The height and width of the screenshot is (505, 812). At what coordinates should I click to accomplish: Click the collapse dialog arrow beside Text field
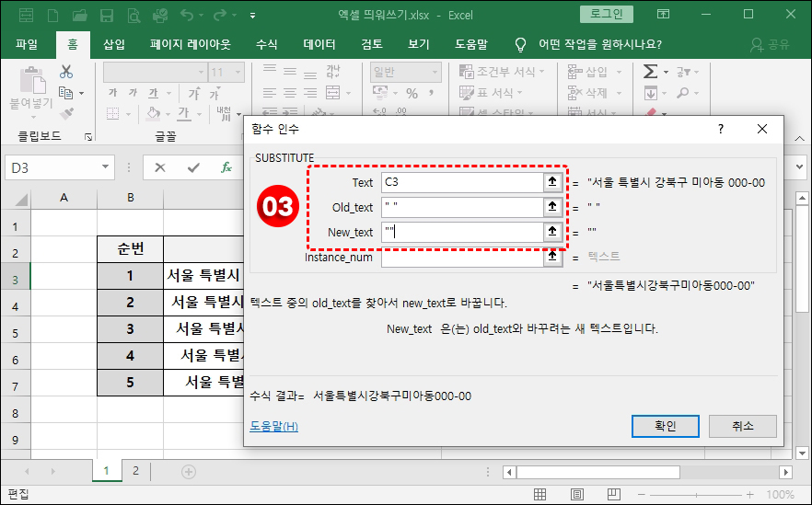pyautogui.click(x=552, y=182)
